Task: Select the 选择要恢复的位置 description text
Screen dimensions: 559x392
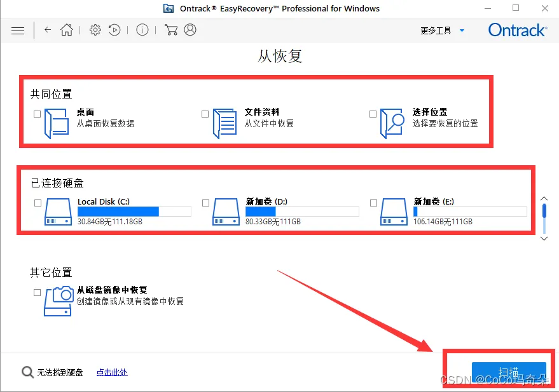Action: tap(445, 123)
